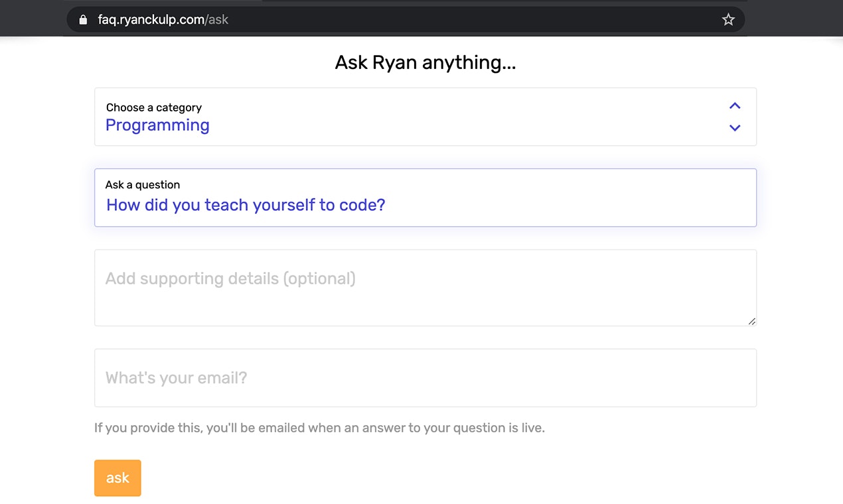Click the Ask Ryan anything page heading
843x504 pixels.
tap(425, 62)
